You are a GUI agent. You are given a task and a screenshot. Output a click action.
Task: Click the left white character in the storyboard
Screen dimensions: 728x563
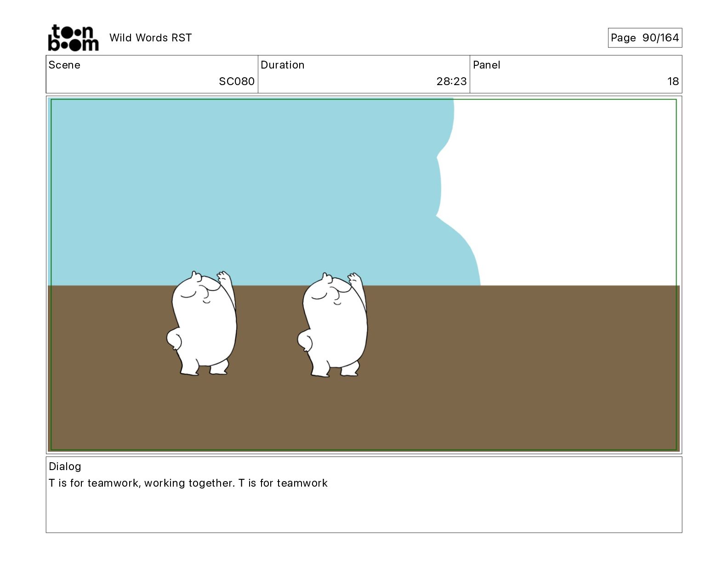(x=202, y=323)
